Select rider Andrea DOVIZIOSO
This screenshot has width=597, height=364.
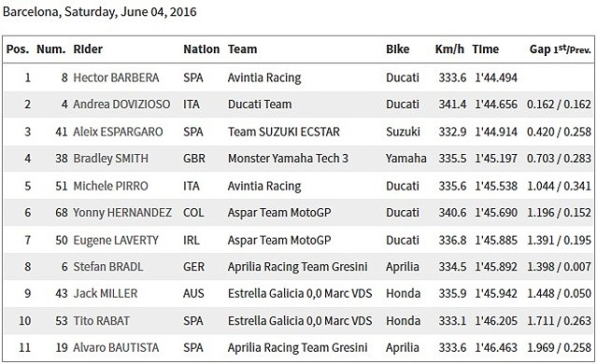(121, 105)
